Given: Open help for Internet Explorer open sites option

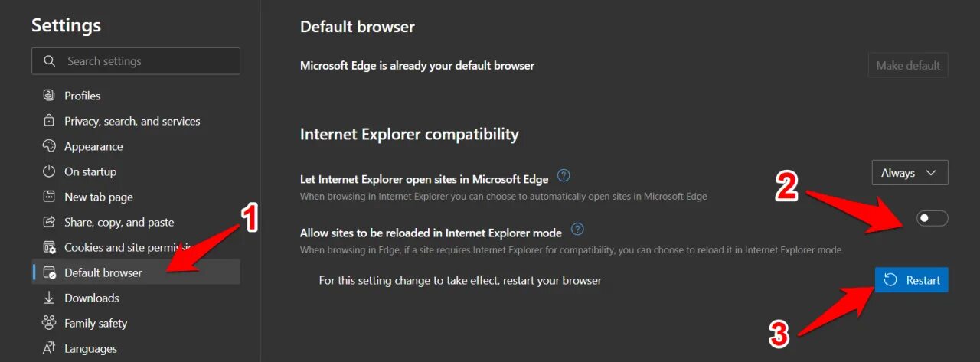Looking at the screenshot, I should point(563,176).
